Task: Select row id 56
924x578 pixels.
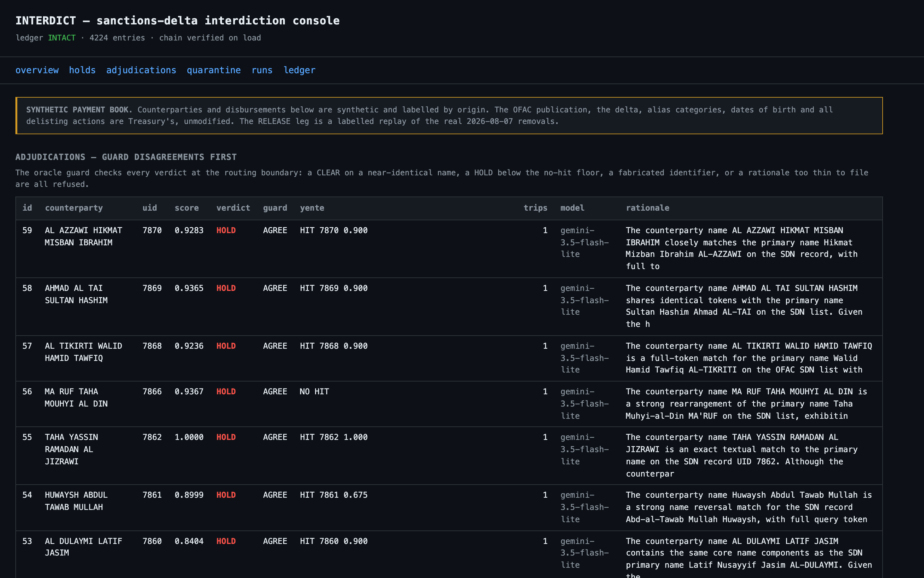Action: pos(27,392)
